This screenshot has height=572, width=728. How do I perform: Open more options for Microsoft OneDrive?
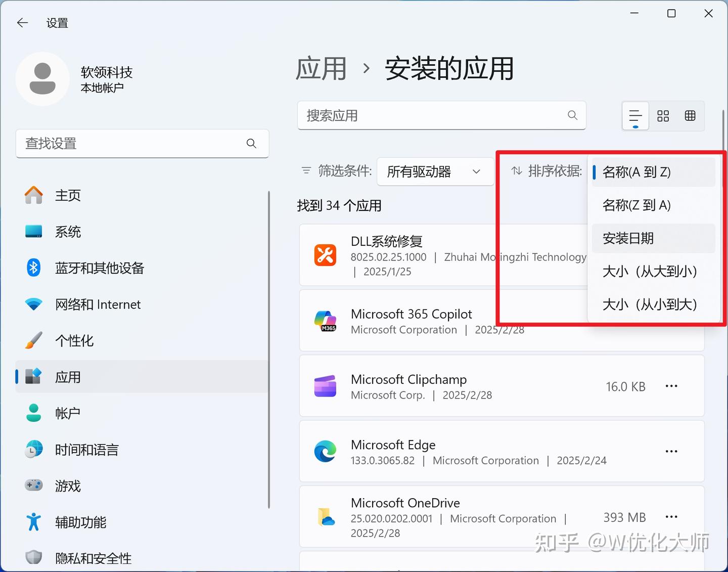tap(671, 517)
